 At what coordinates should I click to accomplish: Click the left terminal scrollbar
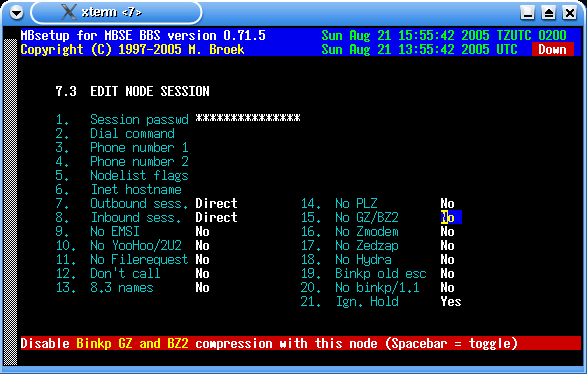click(10, 202)
